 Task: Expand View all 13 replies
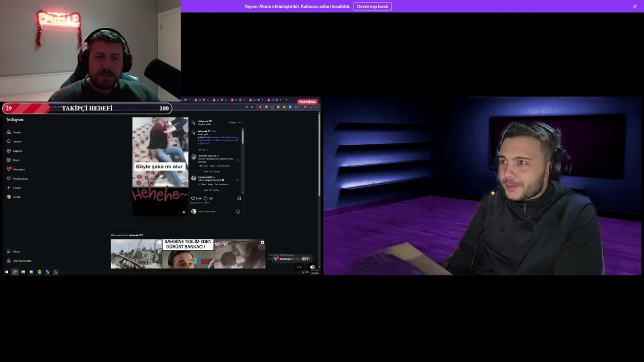(x=212, y=171)
